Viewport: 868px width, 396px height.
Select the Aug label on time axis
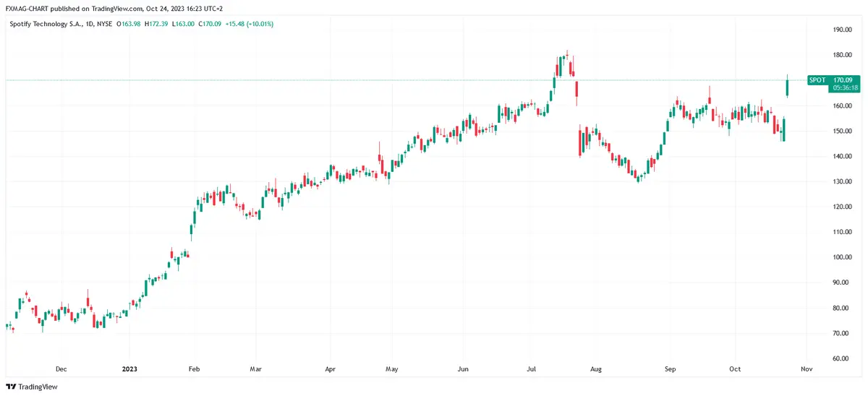595,369
